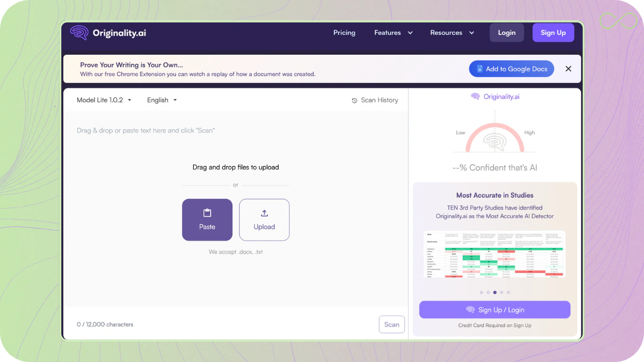Click 'We accept .docx, .txt' text

(x=236, y=252)
